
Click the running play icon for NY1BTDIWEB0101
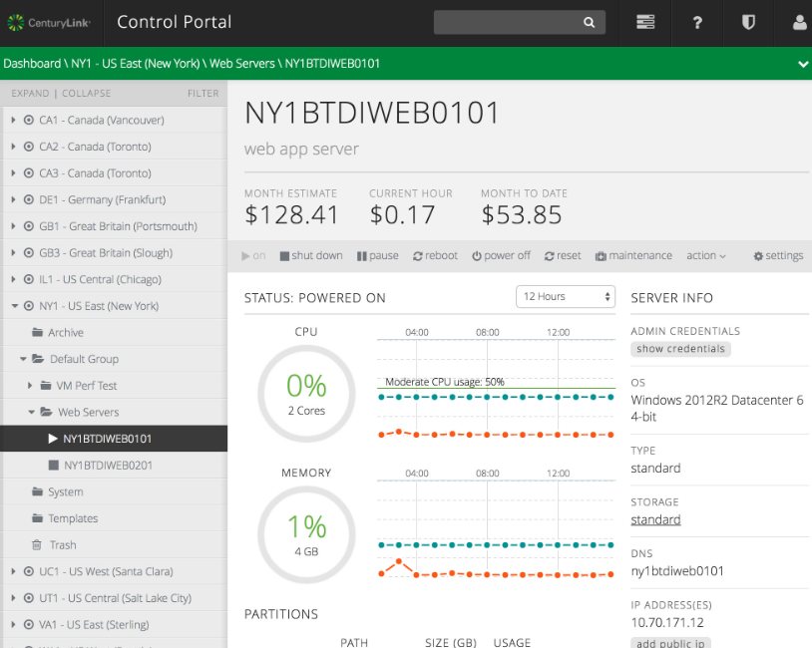click(x=52, y=439)
